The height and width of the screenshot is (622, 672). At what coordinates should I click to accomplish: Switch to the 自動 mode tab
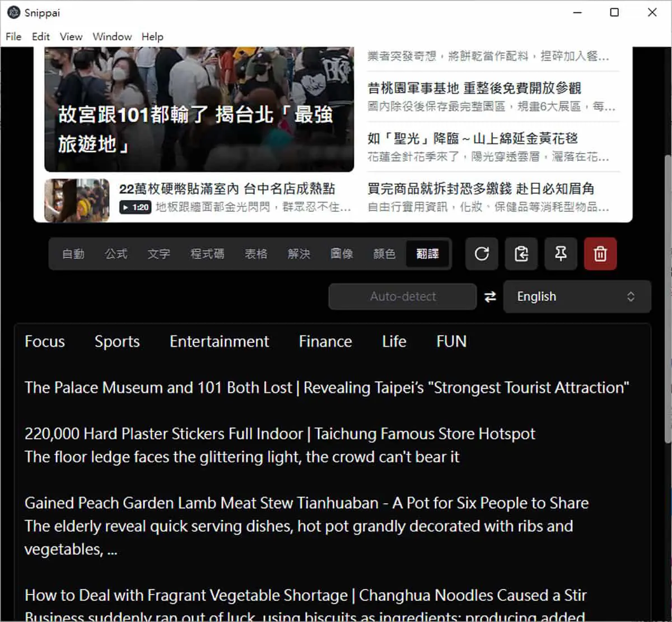tap(73, 254)
